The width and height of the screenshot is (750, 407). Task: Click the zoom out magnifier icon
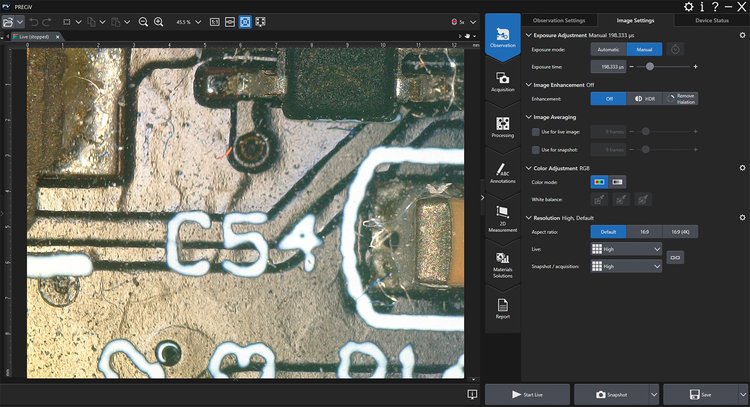(x=143, y=21)
